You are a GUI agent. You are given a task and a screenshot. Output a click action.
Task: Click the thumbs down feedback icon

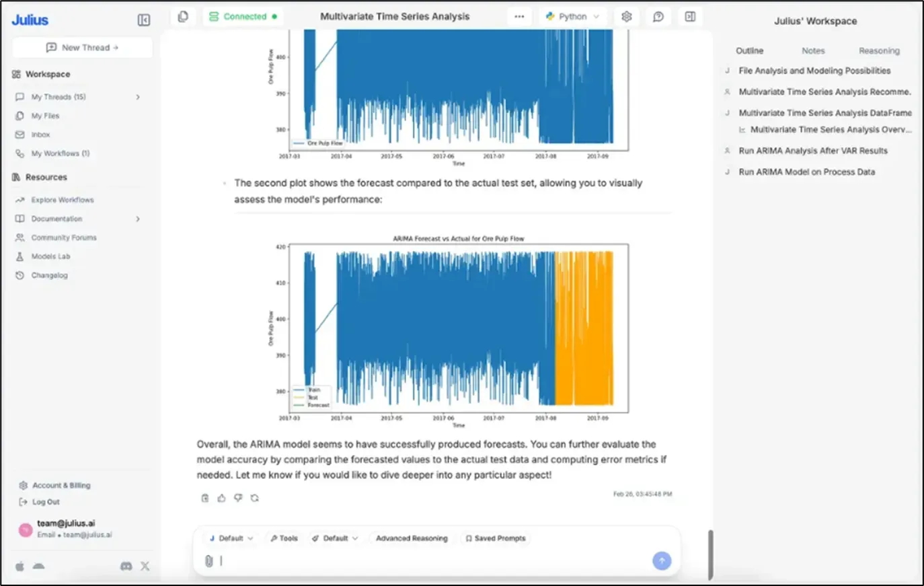[x=238, y=498]
